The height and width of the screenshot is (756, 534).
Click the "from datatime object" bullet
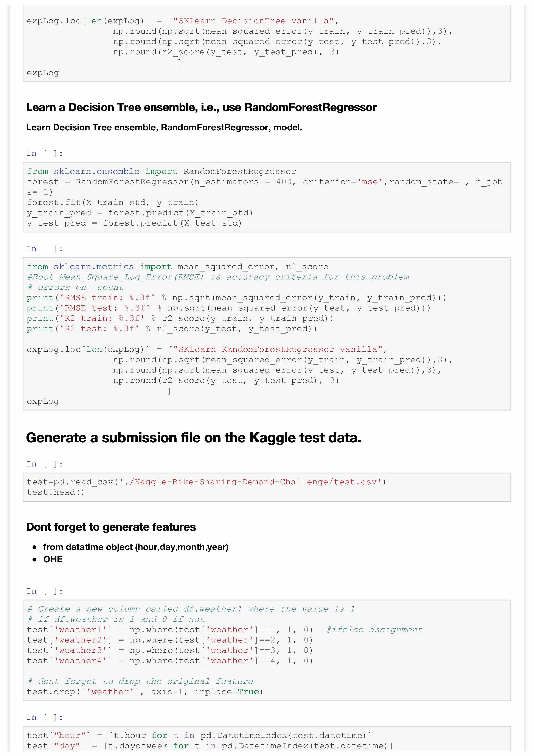click(136, 547)
